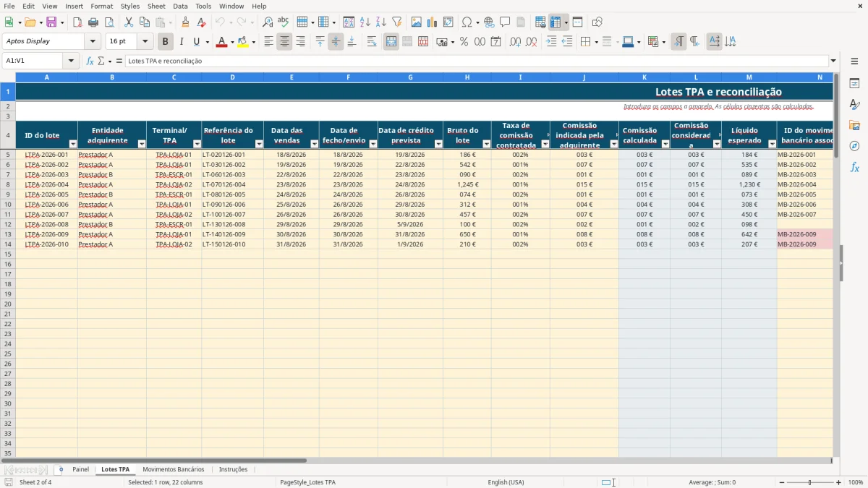
Task: Open the Font Name dropdown
Action: tap(93, 42)
